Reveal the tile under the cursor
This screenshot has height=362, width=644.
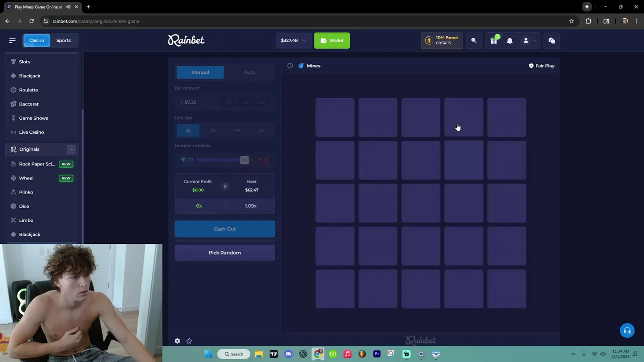coord(464,117)
